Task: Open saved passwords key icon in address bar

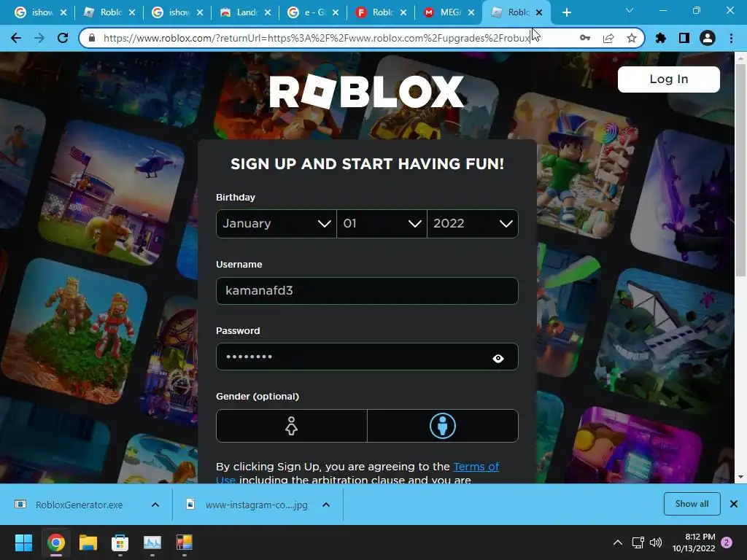Action: click(x=585, y=38)
